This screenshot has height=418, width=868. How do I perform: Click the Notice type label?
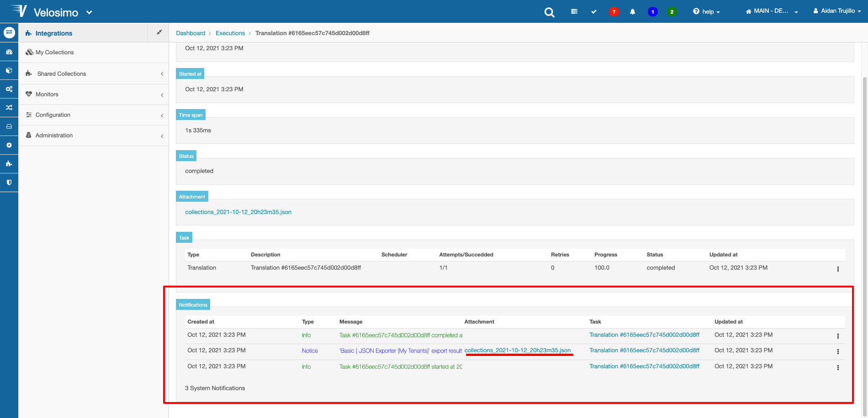point(310,351)
